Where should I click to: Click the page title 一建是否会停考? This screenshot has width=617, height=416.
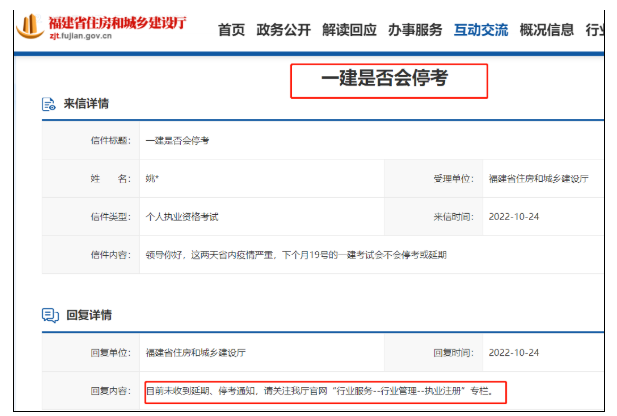click(x=384, y=78)
